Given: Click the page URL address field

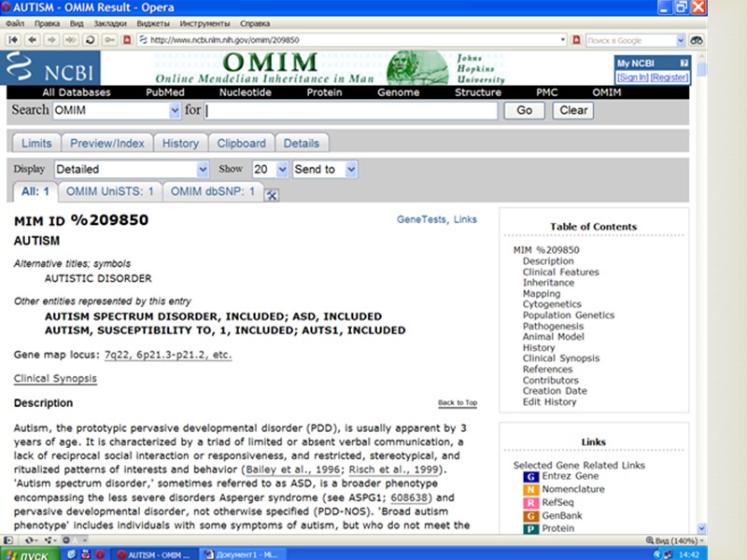Looking at the screenshot, I should coord(354,40).
